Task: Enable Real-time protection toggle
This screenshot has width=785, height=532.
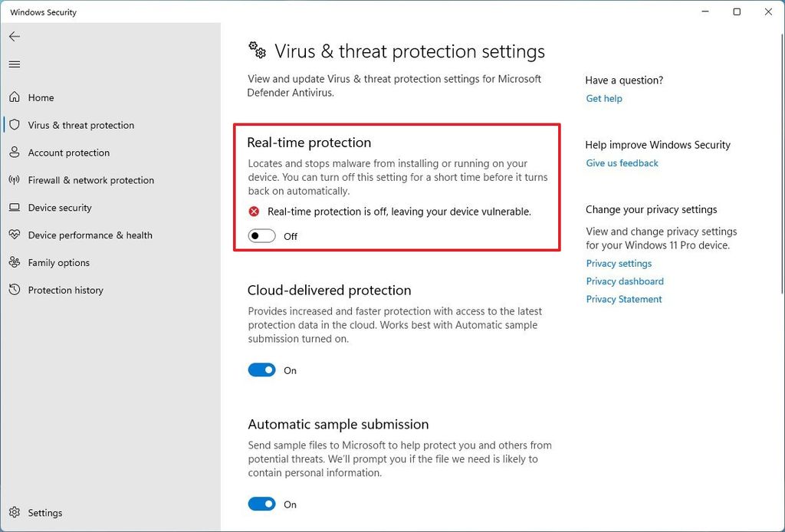Action: (x=261, y=236)
